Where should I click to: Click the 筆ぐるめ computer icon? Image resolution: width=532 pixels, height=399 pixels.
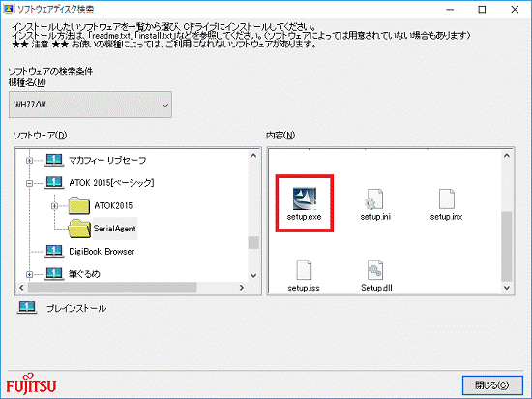pos(54,274)
